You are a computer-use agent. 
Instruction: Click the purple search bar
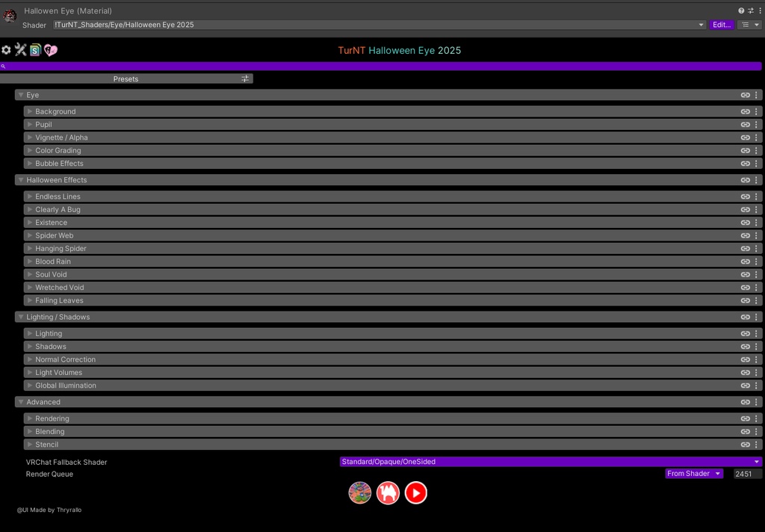(381, 66)
